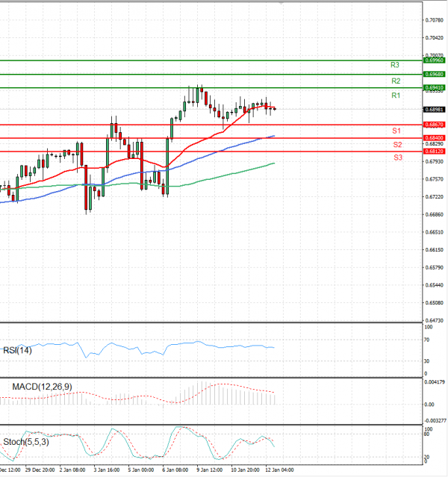Click the 0.67220 price axis value

point(435,197)
